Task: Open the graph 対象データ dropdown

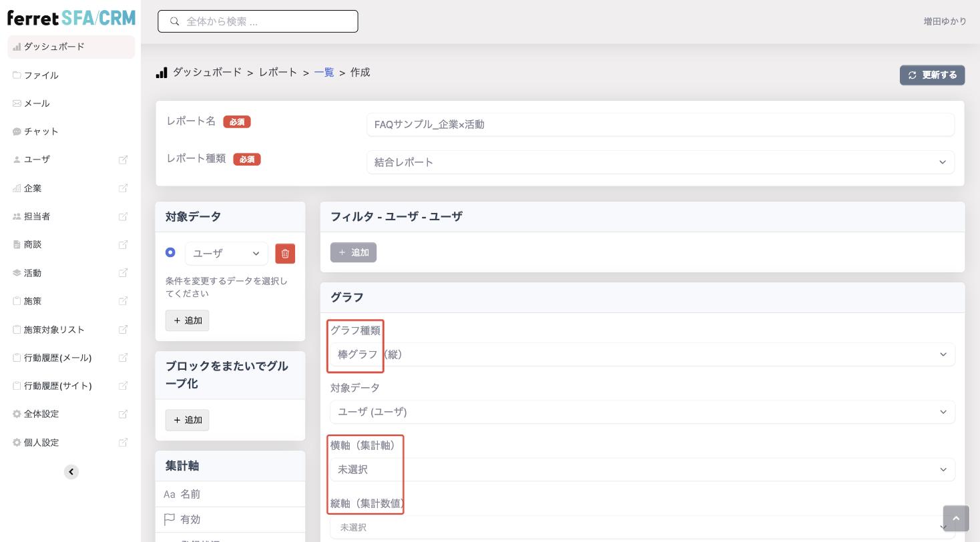Action: click(642, 412)
